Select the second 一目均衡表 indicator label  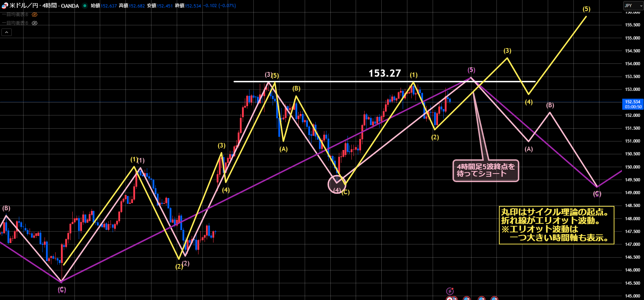point(15,23)
